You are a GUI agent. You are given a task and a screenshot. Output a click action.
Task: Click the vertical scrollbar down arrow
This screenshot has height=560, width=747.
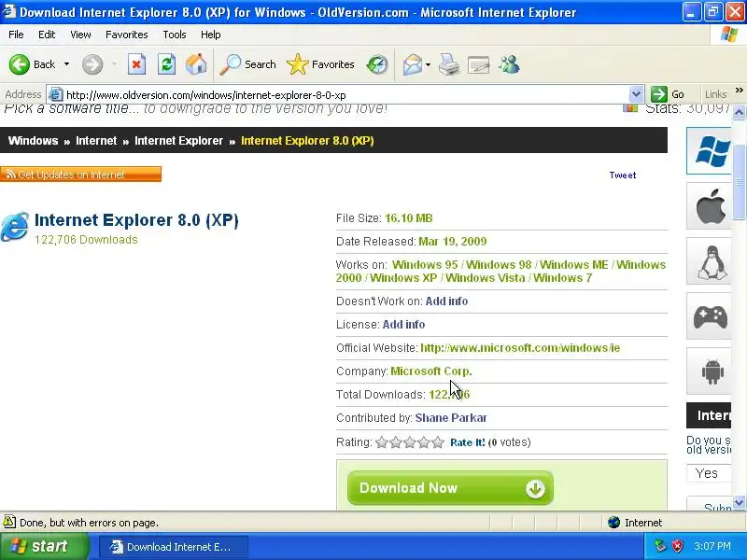point(739,502)
